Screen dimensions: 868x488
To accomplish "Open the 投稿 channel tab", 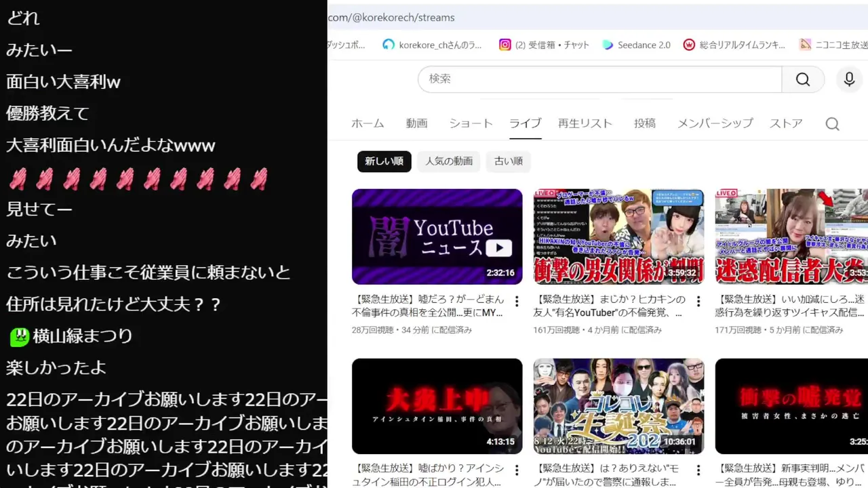I will pyautogui.click(x=645, y=123).
